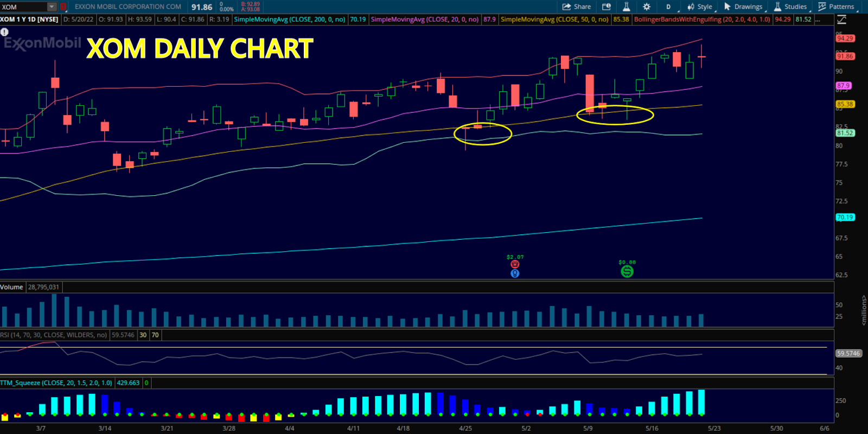Screen dimensions: 868x434
Task: Click the green dollar dividend icon
Action: (x=627, y=271)
